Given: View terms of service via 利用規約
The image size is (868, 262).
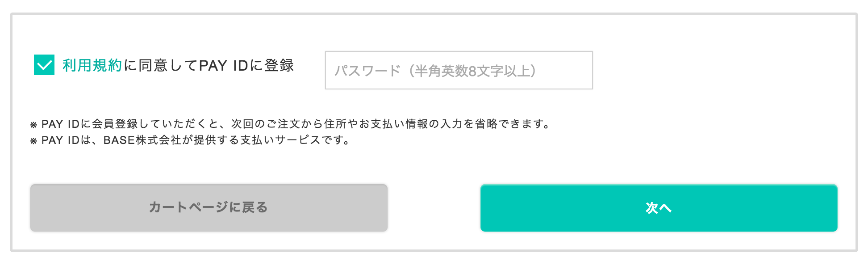Looking at the screenshot, I should coord(92,65).
